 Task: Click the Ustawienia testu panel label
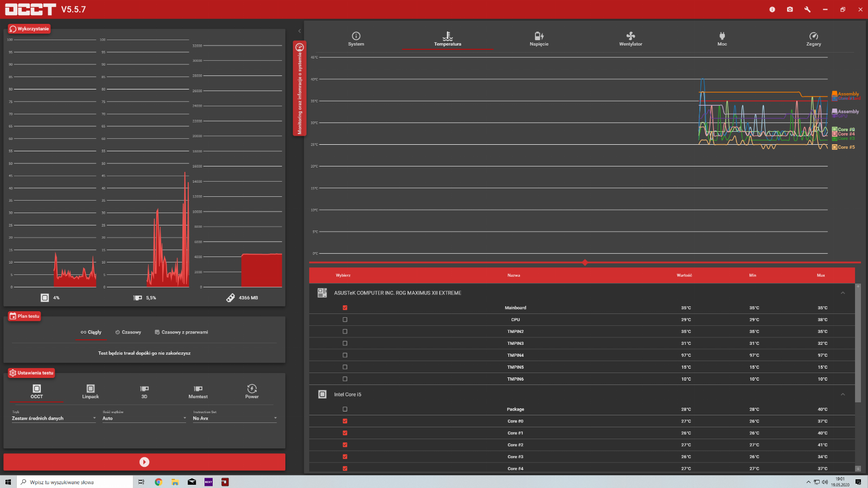click(x=31, y=373)
